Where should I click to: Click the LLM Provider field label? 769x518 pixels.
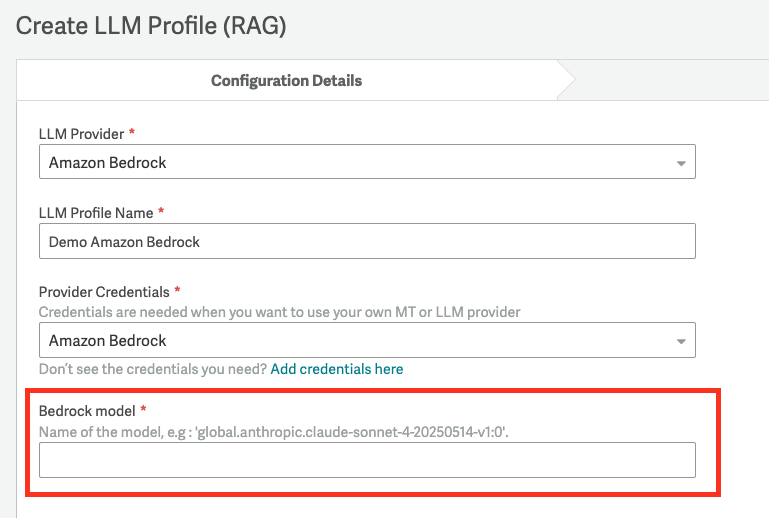(x=81, y=134)
